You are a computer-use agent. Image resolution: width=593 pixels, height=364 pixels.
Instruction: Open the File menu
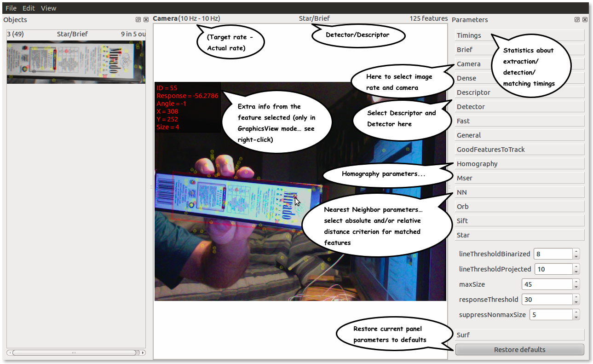(x=11, y=8)
